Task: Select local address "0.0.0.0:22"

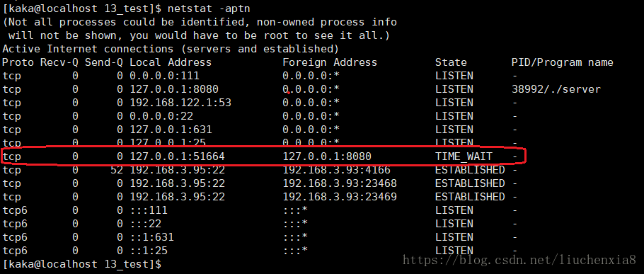Action: point(161,116)
